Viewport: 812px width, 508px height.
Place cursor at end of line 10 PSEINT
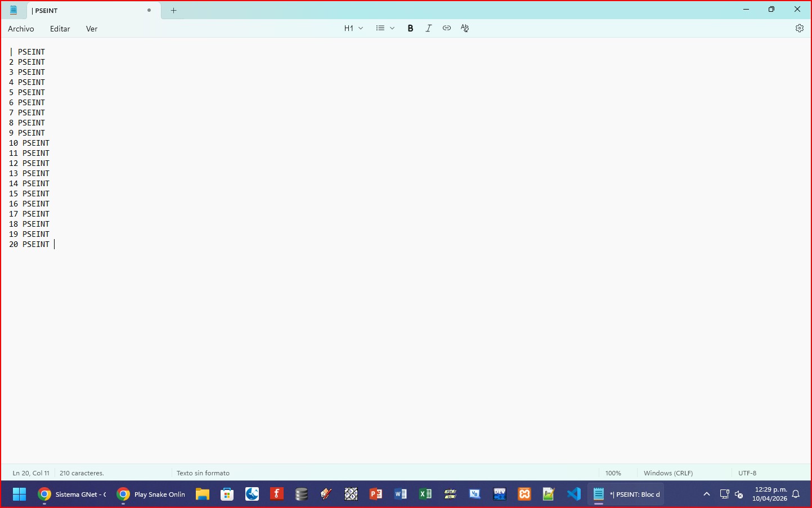click(50, 143)
